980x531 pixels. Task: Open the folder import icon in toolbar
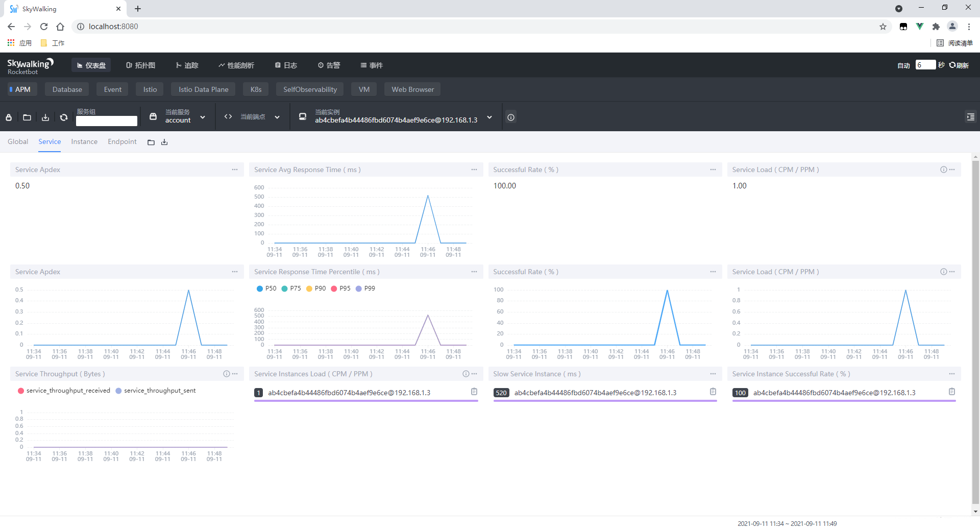point(27,117)
